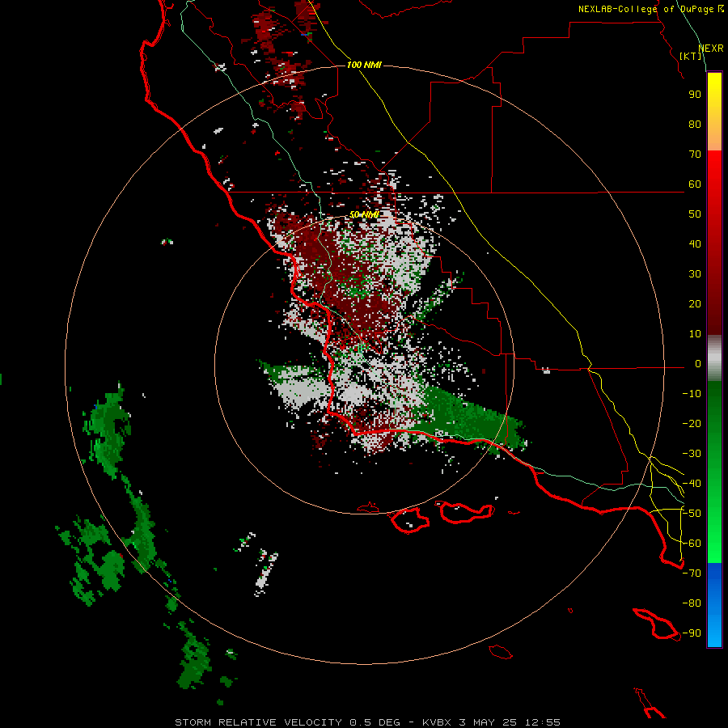The image size is (728, 728).
Task: Select the -20 value on velocity scale
Action: (x=692, y=423)
